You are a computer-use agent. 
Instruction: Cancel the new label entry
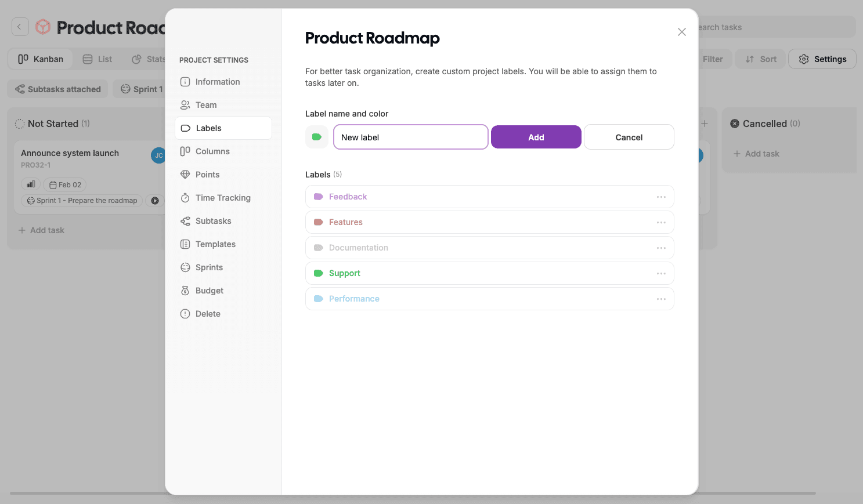click(x=629, y=137)
